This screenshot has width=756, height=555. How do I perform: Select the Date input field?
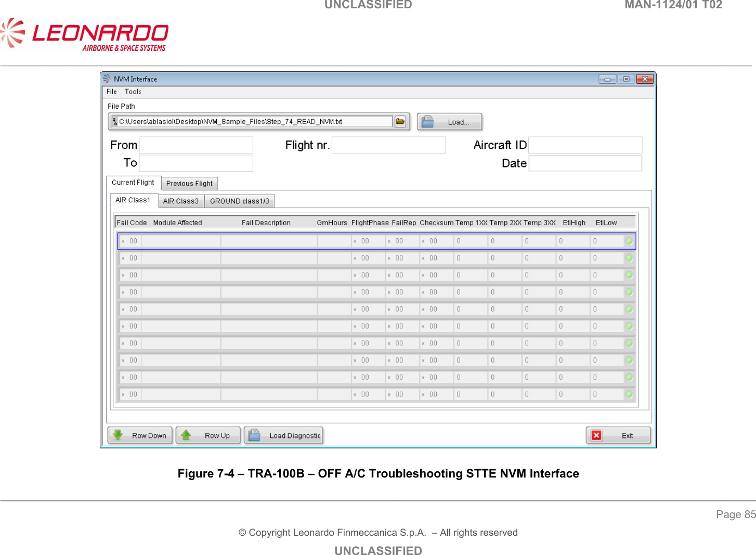coord(585,163)
